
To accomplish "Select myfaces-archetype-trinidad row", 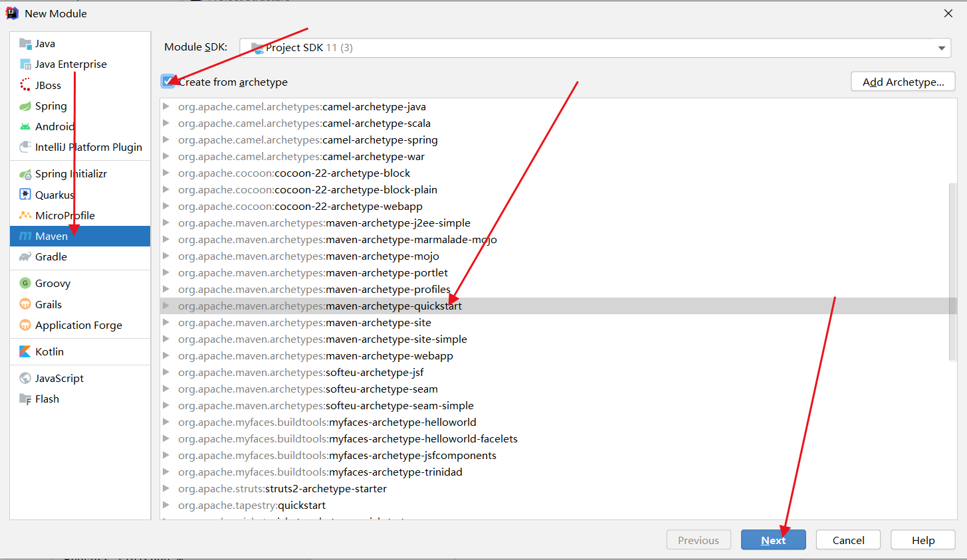I will 555,472.
